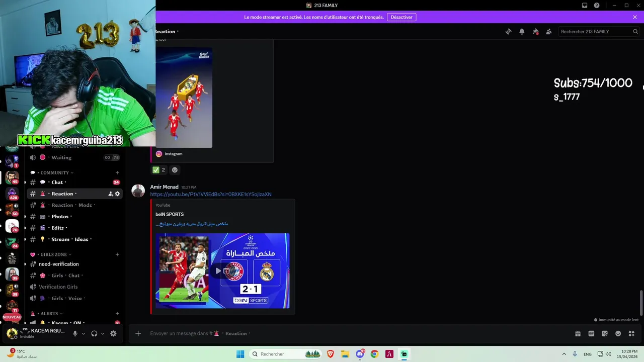
Task: Collapse the COMMUNITY category
Action: click(x=55, y=172)
